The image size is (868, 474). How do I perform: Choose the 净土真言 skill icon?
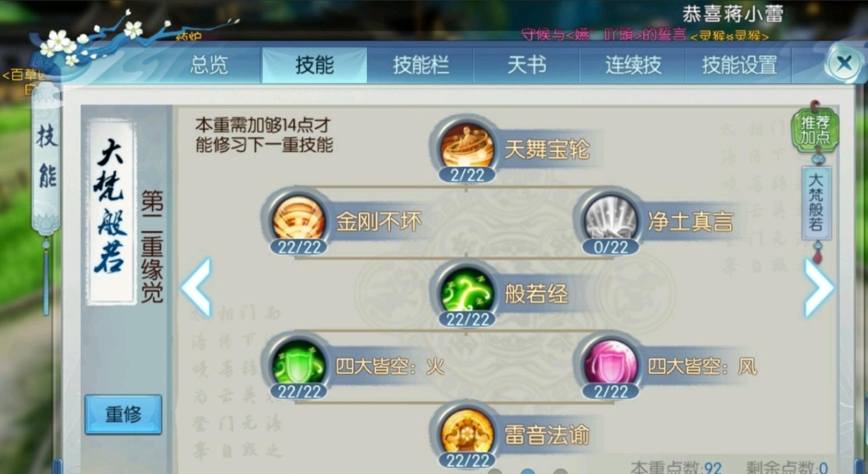pyautogui.click(x=611, y=218)
